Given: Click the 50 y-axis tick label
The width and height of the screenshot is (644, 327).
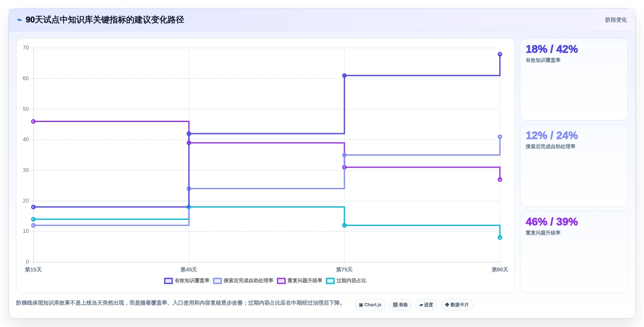Looking at the screenshot, I should tap(26, 109).
